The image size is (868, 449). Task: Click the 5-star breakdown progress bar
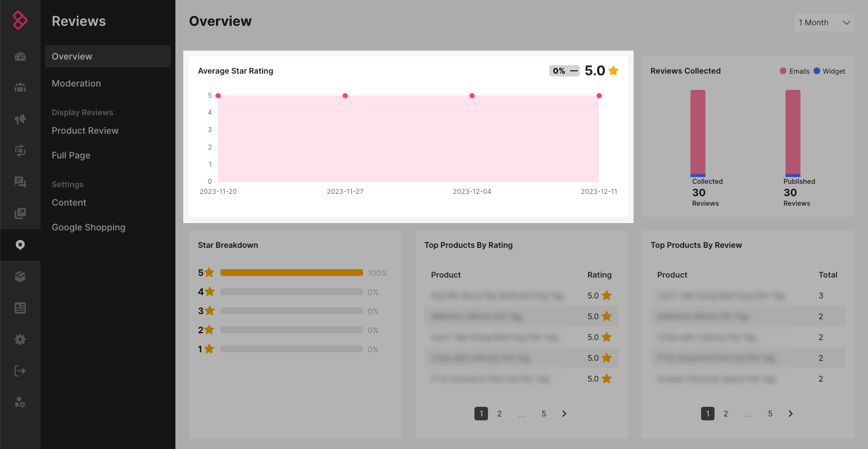coord(291,273)
